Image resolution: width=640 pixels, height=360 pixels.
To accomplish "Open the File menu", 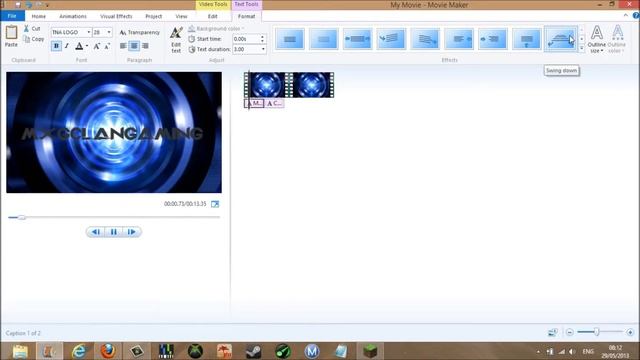I will [12, 16].
